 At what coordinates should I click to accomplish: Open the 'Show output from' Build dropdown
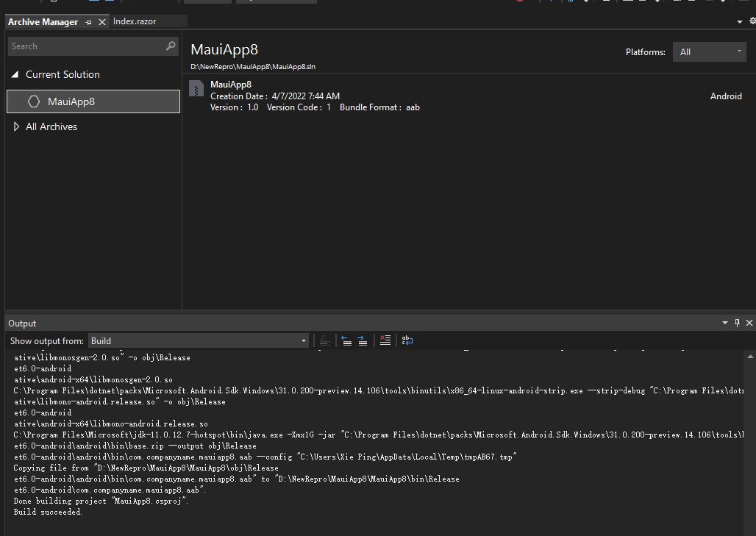[x=303, y=340]
